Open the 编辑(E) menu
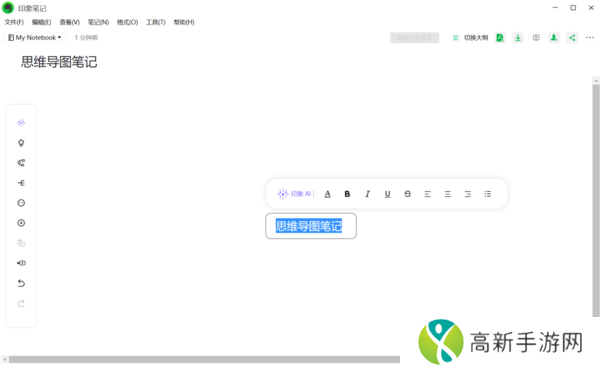600x367 pixels. tap(41, 22)
